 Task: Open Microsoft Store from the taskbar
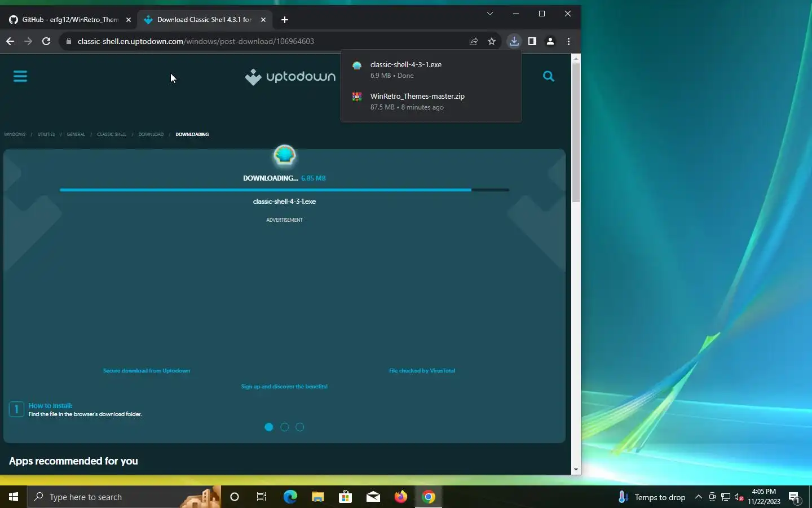tap(345, 497)
